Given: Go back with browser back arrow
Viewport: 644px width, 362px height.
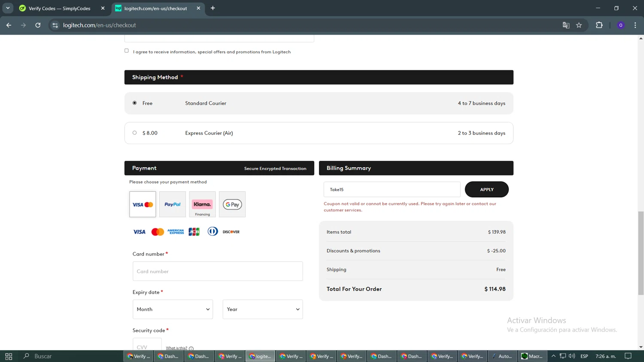Looking at the screenshot, I should click(9, 25).
